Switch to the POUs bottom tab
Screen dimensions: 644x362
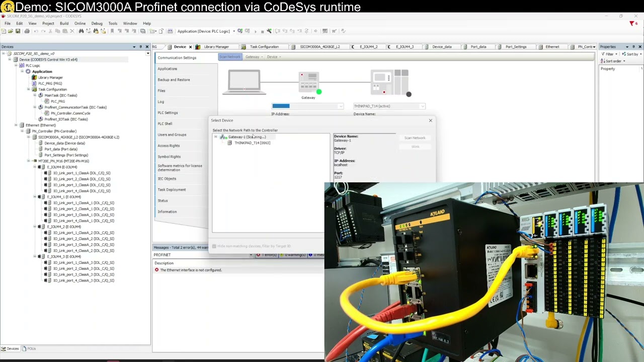coord(29,348)
